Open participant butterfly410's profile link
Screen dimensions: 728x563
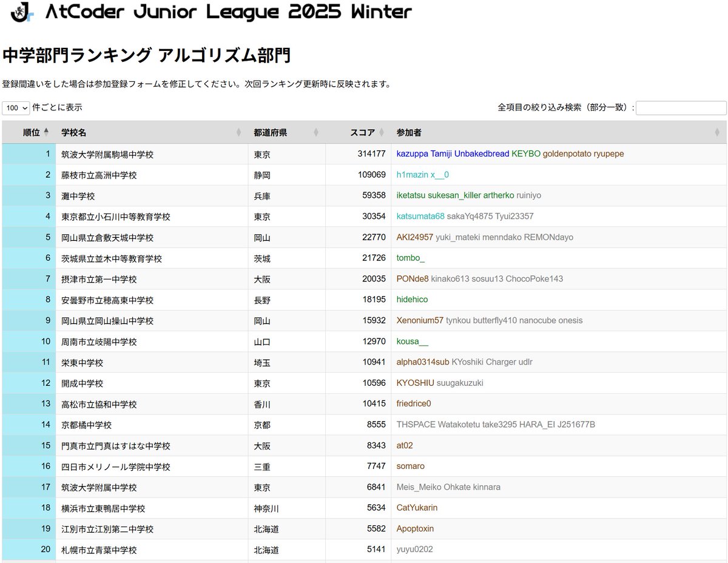click(494, 320)
